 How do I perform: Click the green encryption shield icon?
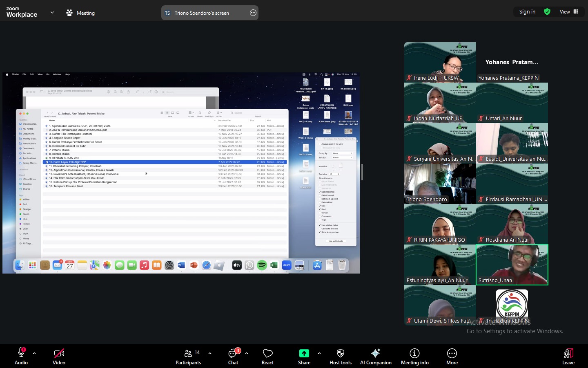547,12
